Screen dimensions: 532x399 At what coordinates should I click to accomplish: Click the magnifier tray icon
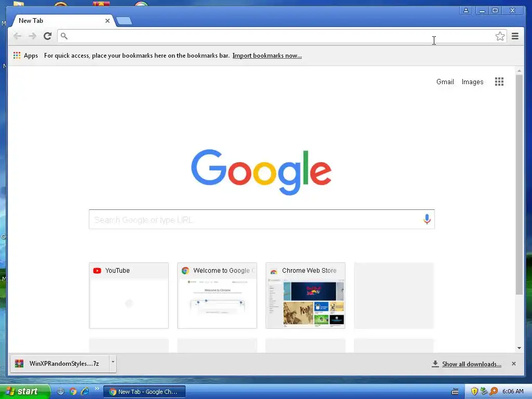coord(494,392)
